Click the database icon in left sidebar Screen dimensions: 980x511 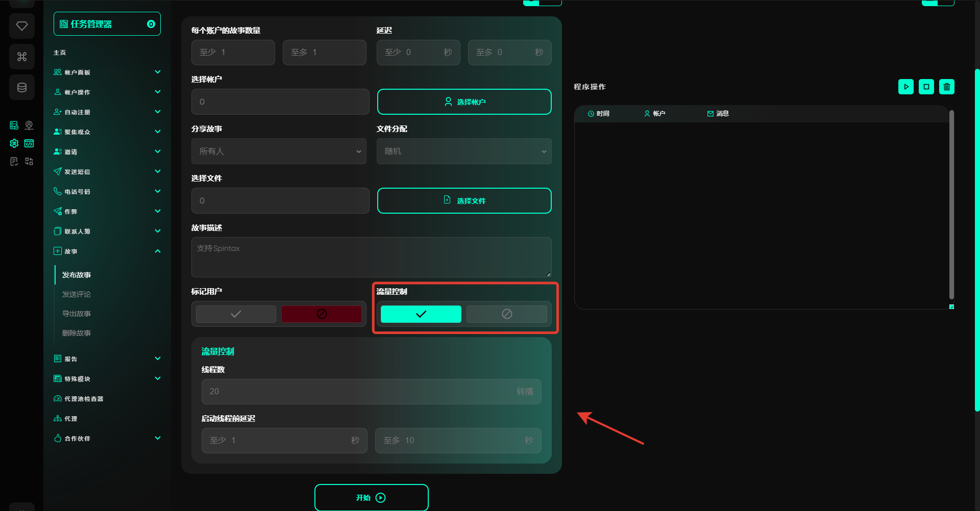click(22, 87)
